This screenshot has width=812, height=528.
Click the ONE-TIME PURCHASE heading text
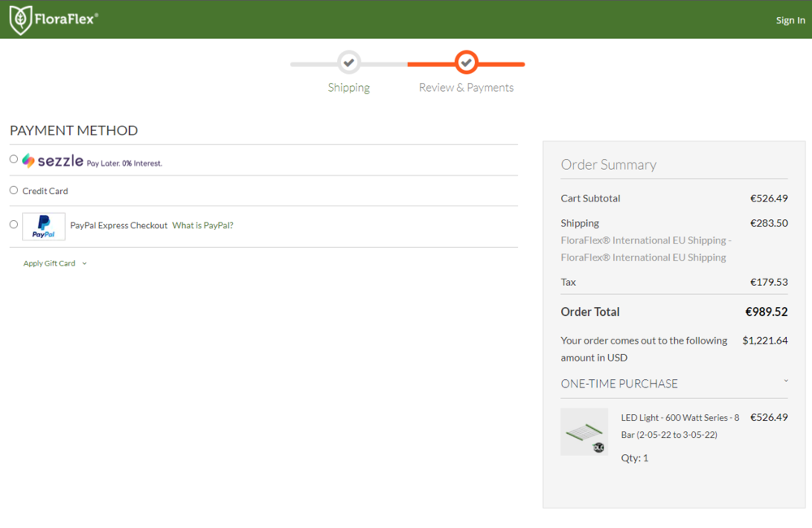(x=620, y=384)
